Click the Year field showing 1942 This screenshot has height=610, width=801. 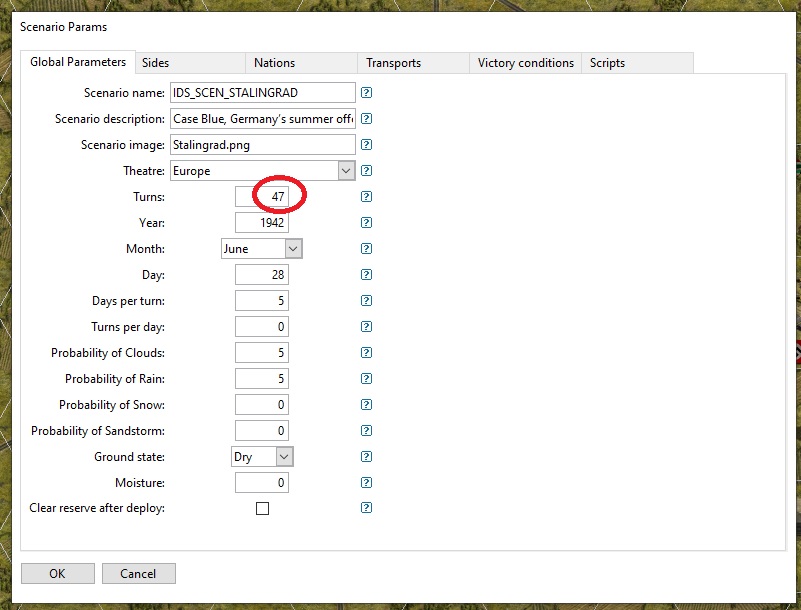click(262, 223)
